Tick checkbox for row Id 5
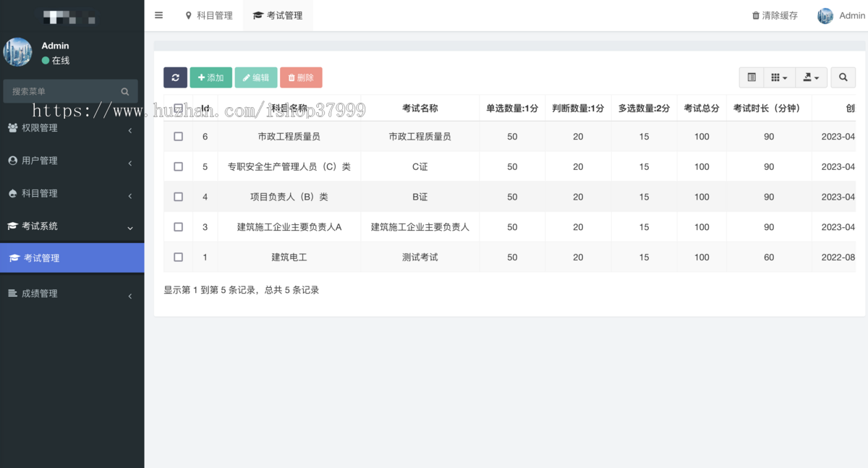Viewport: 868px width, 468px height. tap(179, 166)
